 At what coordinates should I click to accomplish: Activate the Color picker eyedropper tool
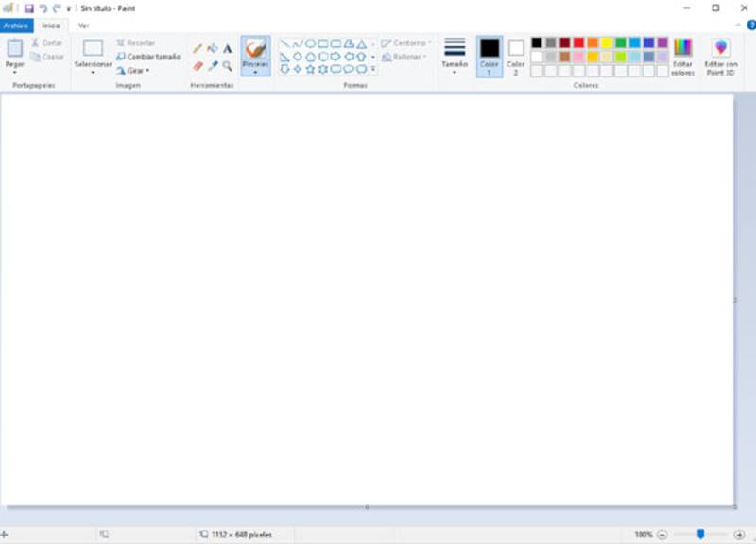(x=213, y=66)
